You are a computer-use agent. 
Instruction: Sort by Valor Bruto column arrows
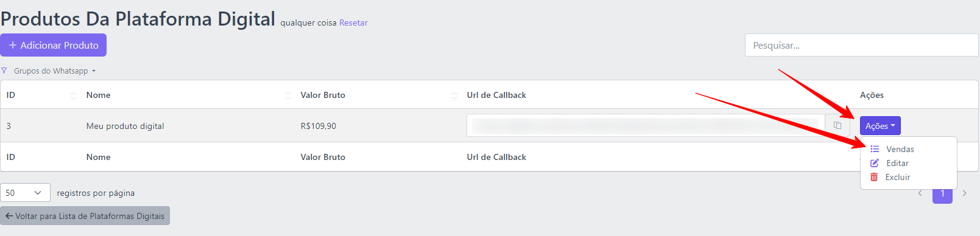[x=454, y=95]
